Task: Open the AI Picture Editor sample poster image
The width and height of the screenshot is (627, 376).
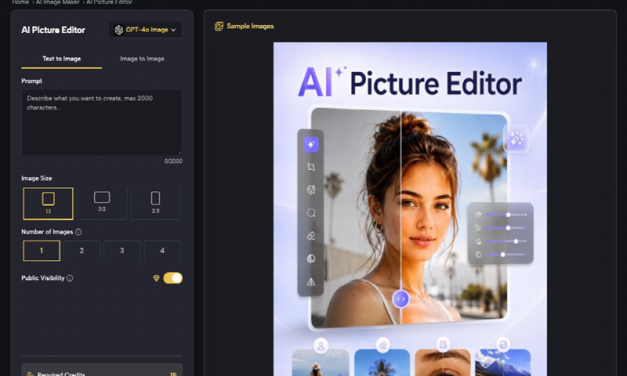Action: [x=410, y=209]
